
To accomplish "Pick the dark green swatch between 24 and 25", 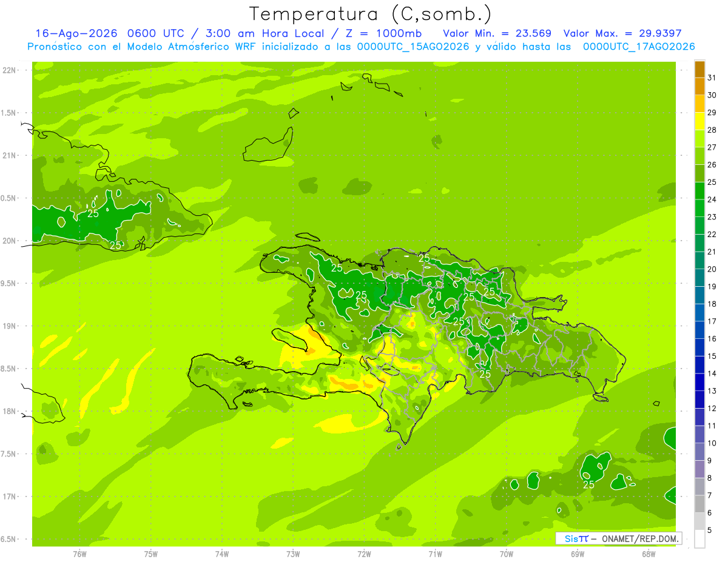I will 699,190.
